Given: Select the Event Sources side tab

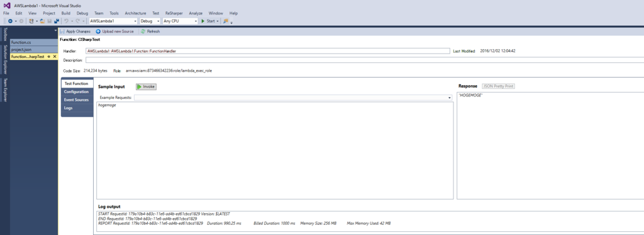Looking at the screenshot, I should point(77,100).
